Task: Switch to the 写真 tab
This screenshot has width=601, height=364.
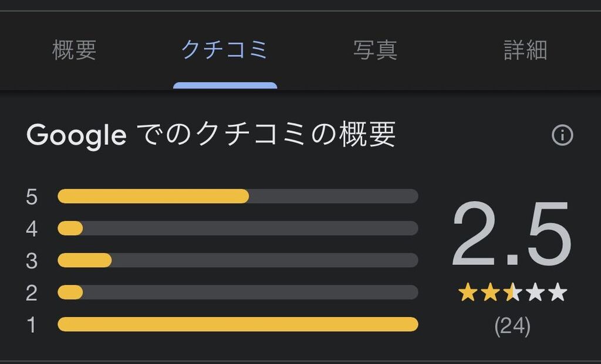Action: [375, 50]
